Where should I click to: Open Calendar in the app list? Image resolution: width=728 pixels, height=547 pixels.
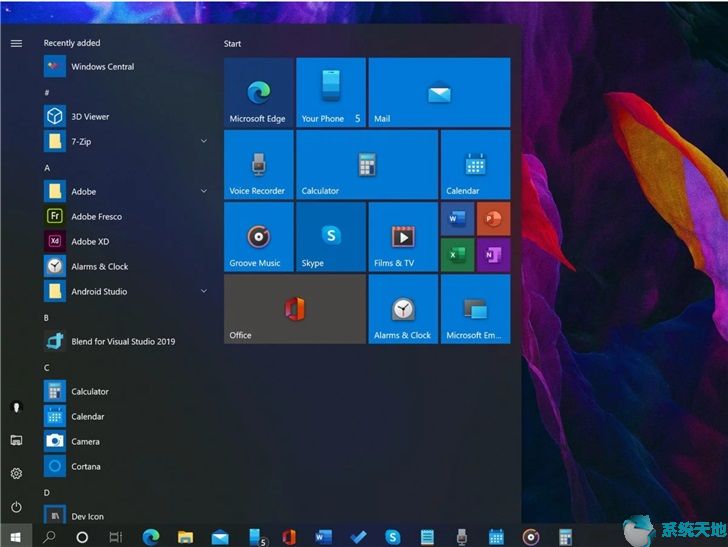point(125,417)
